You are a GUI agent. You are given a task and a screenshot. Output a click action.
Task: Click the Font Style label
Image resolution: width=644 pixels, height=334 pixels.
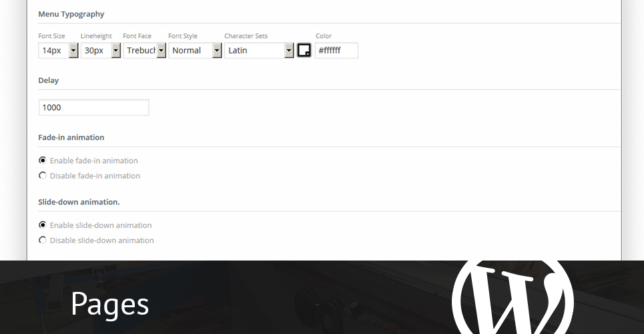click(x=183, y=36)
